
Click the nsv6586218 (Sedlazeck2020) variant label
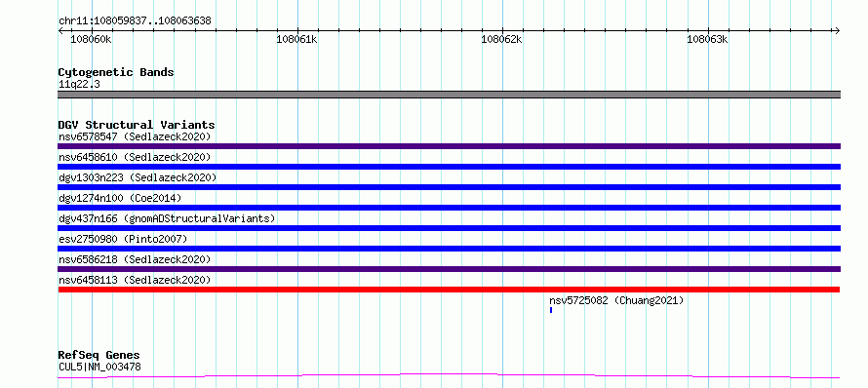pyautogui.click(x=135, y=259)
